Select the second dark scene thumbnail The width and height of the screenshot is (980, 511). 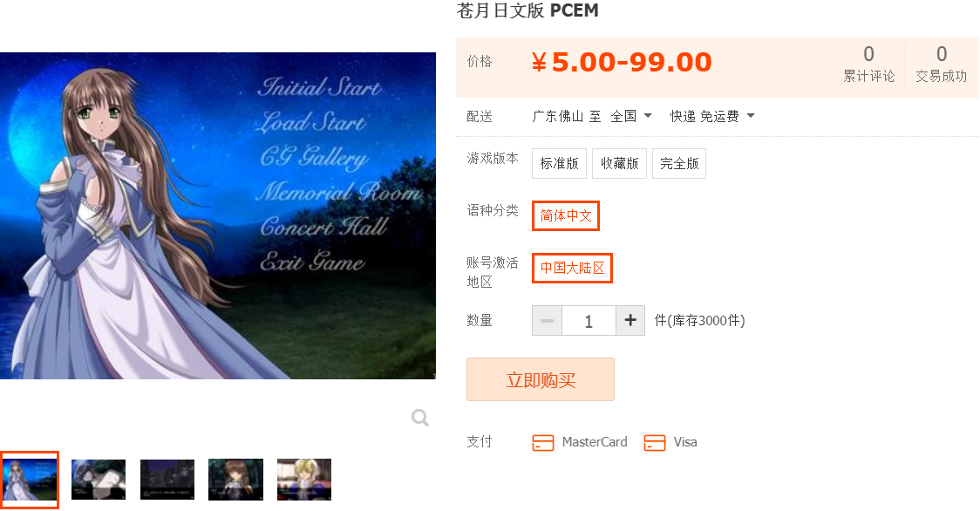click(x=99, y=480)
